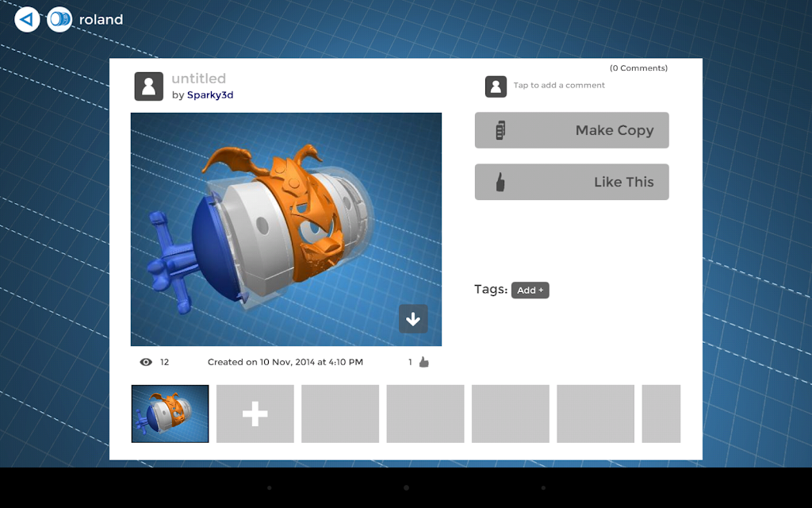Tap to add a comment field
Image resolution: width=812 pixels, height=508 pixels.
pyautogui.click(x=559, y=85)
